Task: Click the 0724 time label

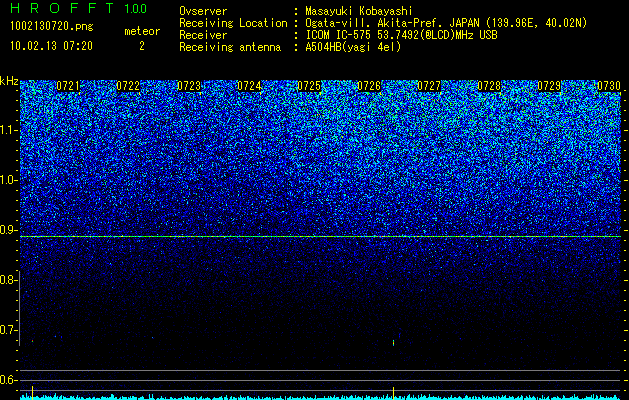Action: click(249, 86)
